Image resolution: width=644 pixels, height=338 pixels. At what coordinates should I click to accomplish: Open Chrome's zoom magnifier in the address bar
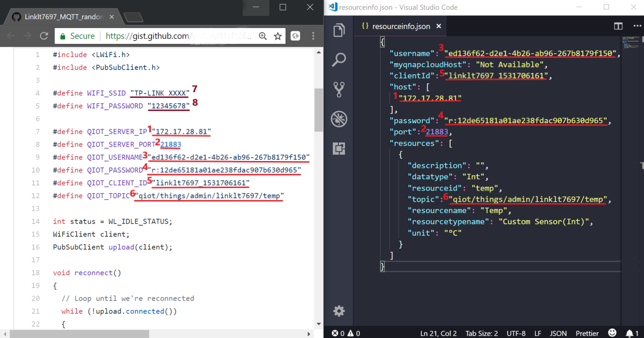(263, 36)
